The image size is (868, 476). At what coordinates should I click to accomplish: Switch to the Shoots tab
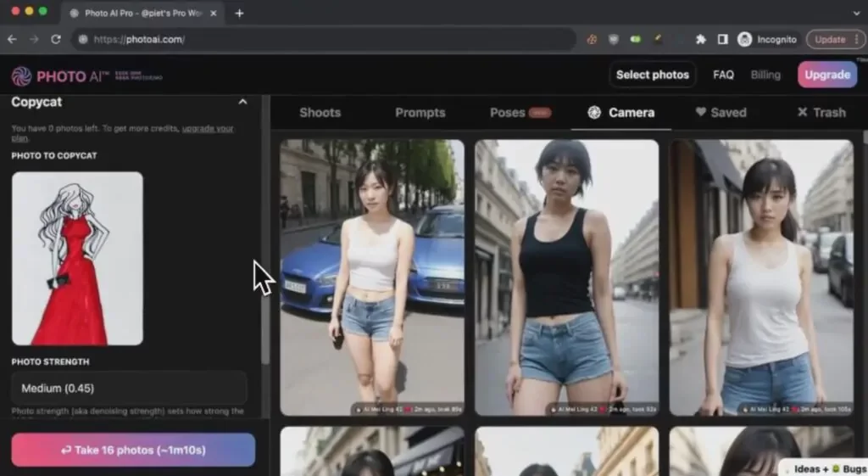tap(320, 112)
